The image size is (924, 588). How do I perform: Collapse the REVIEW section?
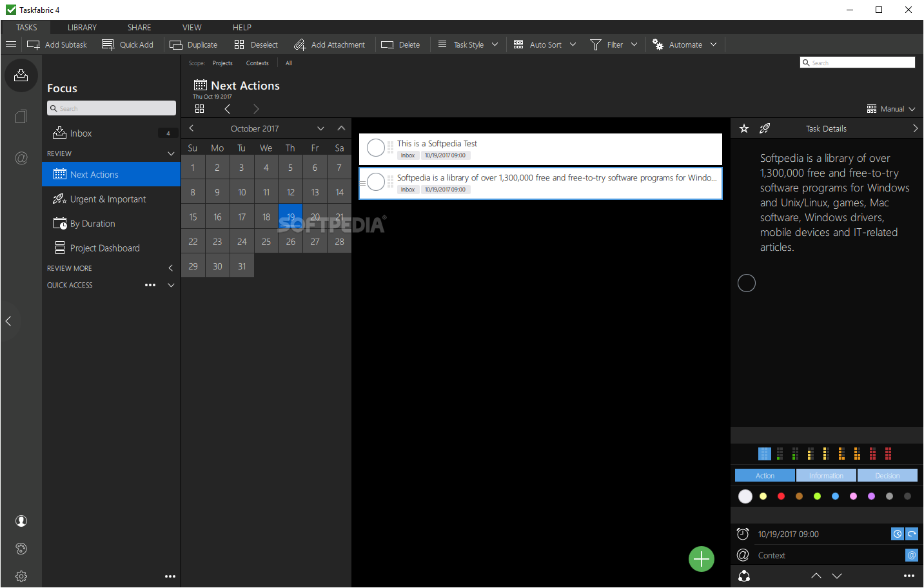(171, 153)
